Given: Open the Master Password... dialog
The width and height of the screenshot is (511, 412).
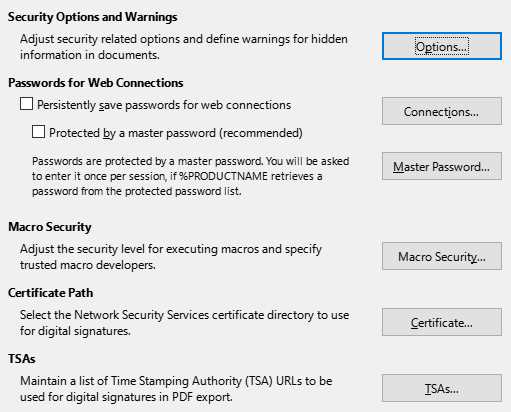Looking at the screenshot, I should 442,166.
